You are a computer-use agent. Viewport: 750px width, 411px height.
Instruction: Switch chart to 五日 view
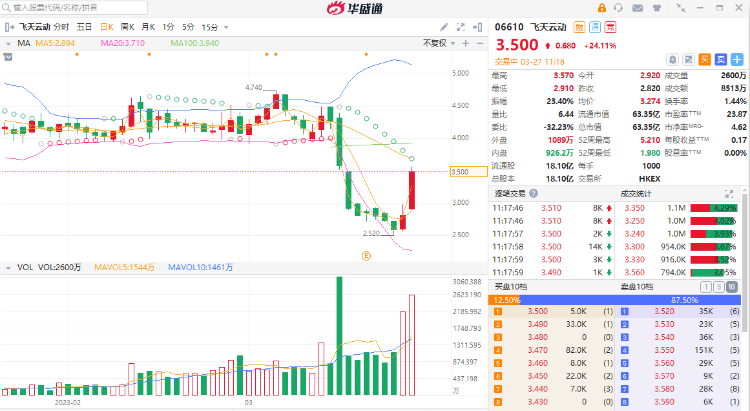(84, 27)
